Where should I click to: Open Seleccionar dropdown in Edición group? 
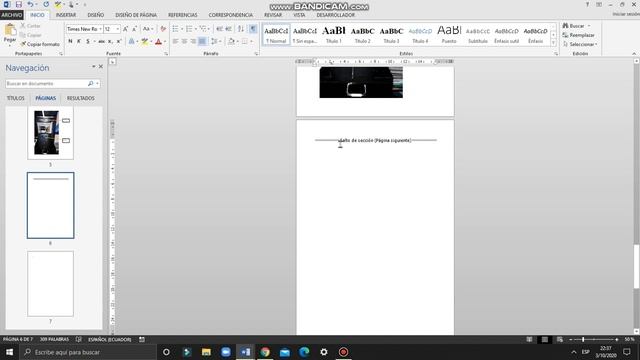[x=580, y=44]
